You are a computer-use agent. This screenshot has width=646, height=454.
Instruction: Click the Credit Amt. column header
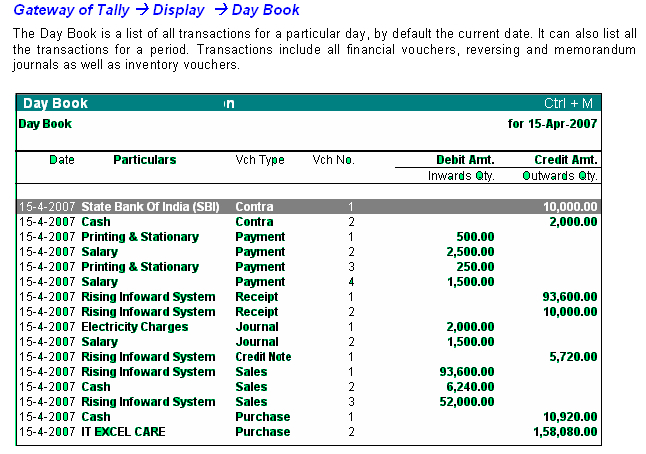point(566,160)
